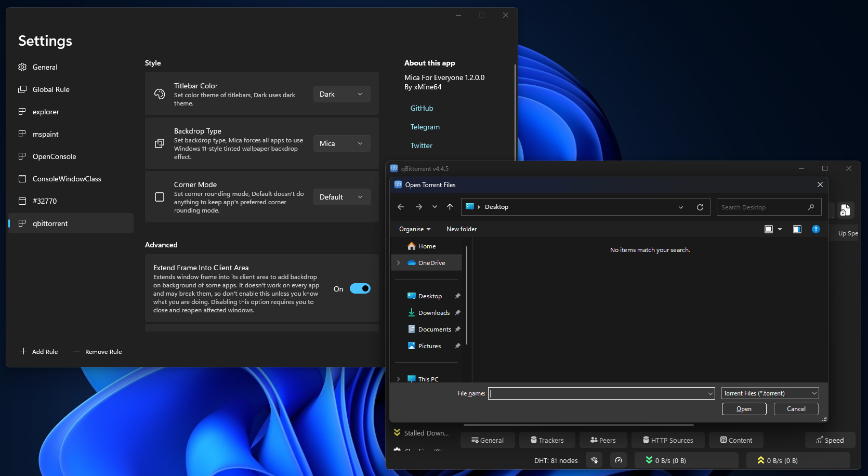Viewport: 868px width, 476px height.
Task: Select Global Rule in Settings sidebar
Action: tap(71, 89)
